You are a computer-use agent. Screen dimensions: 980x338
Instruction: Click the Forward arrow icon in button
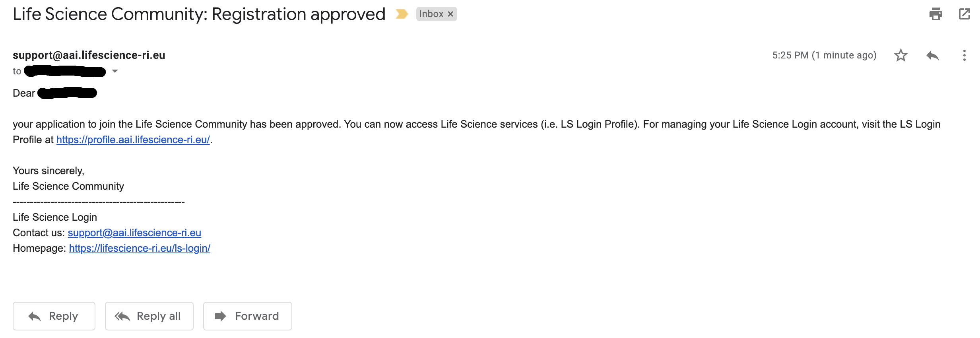pyautogui.click(x=220, y=316)
